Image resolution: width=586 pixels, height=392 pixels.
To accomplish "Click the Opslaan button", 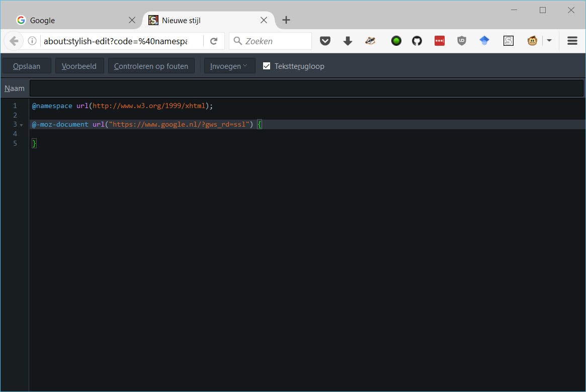I will (x=27, y=66).
